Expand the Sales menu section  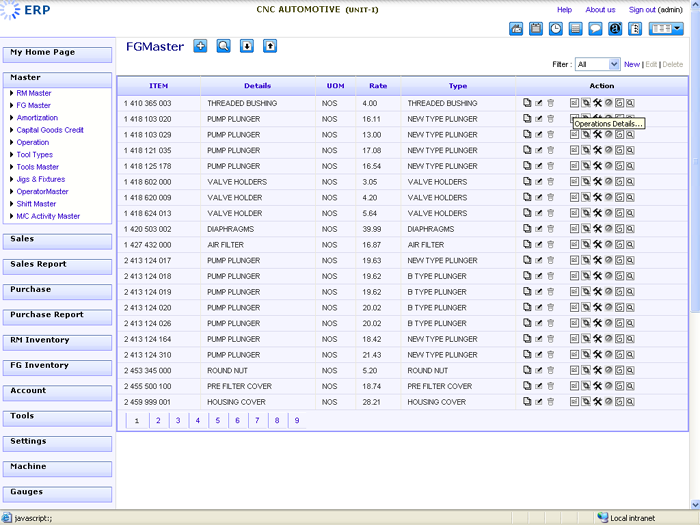tap(57, 241)
